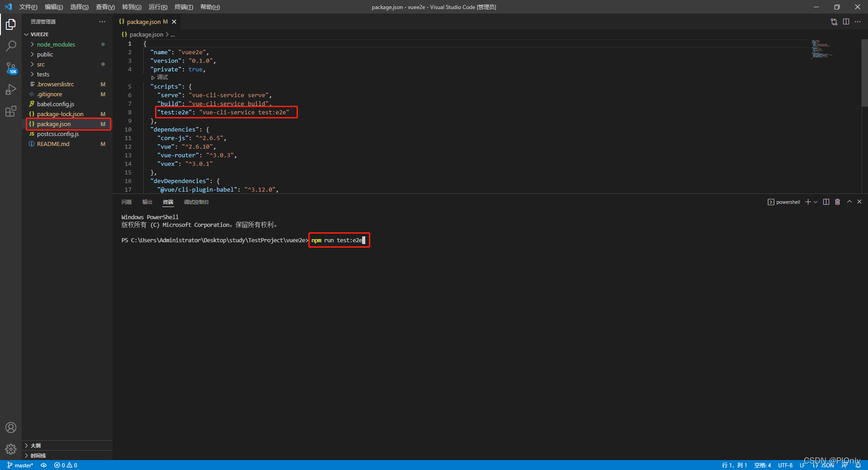868x470 pixels.
Task: Synchronize changes via cloud icon in status bar
Action: click(44, 465)
